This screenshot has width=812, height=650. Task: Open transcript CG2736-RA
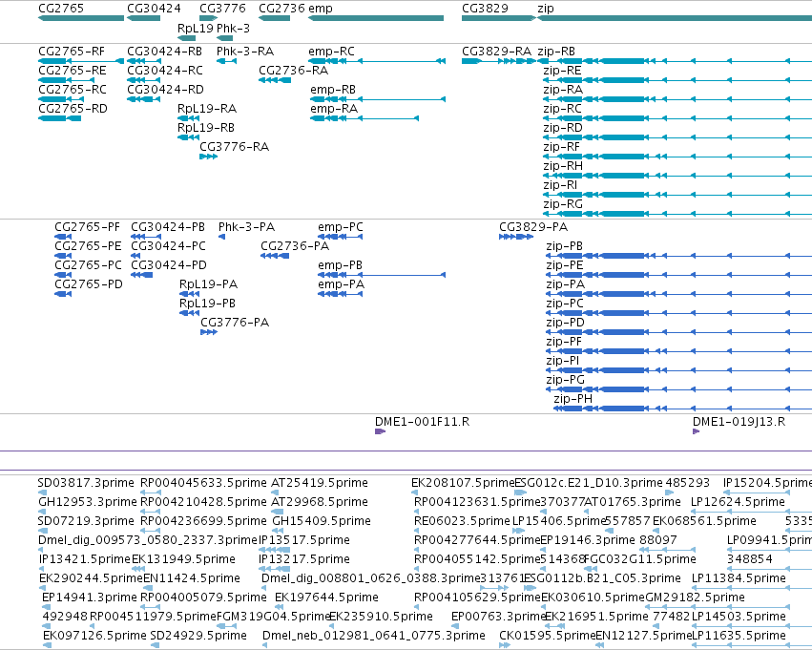coord(294,71)
